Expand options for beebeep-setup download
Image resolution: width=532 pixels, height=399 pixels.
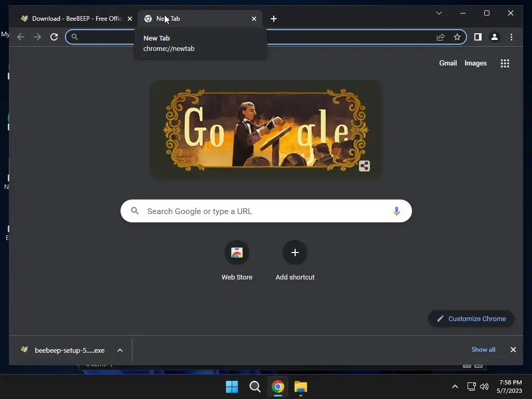click(120, 350)
